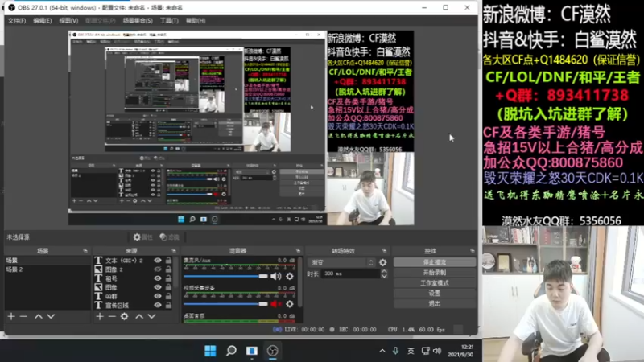The width and height of the screenshot is (644, 362).
Task: Open 麦克风/Aux audio settings gear
Action: [290, 276]
